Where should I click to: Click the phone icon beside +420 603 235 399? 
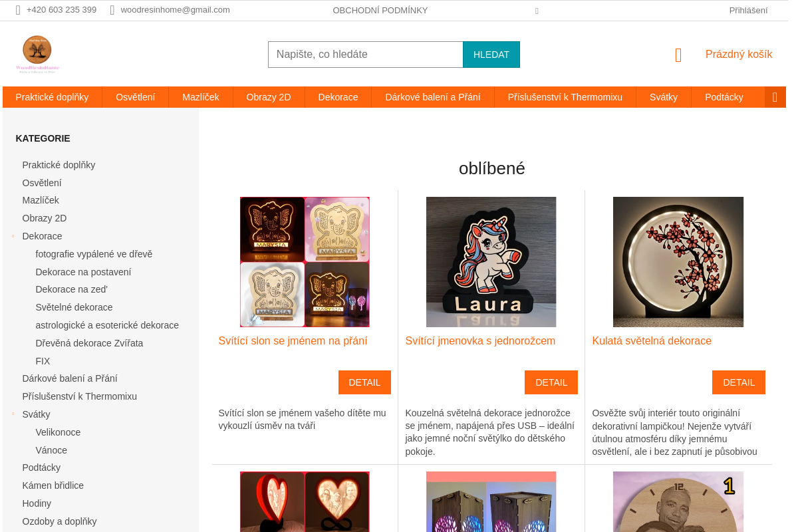(x=18, y=10)
